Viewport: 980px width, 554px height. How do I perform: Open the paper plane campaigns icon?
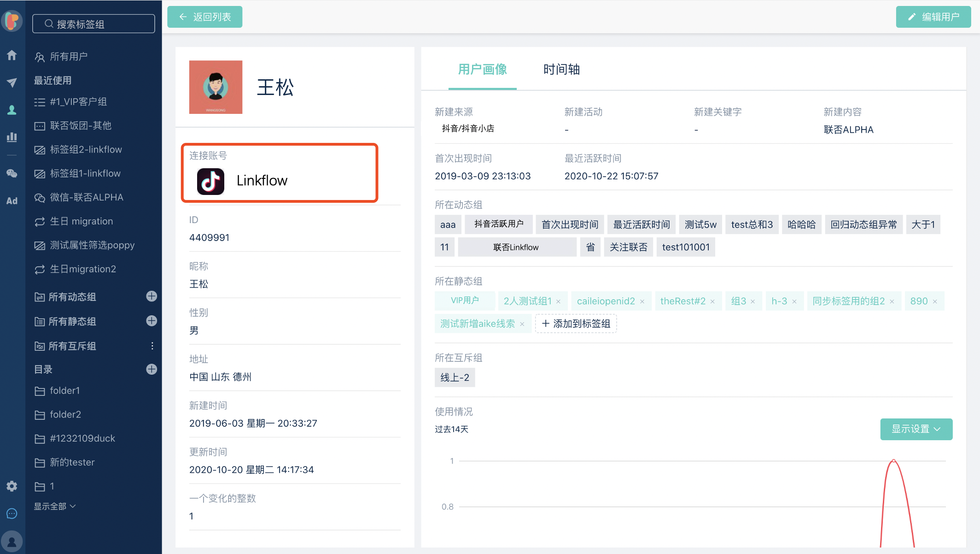[12, 83]
